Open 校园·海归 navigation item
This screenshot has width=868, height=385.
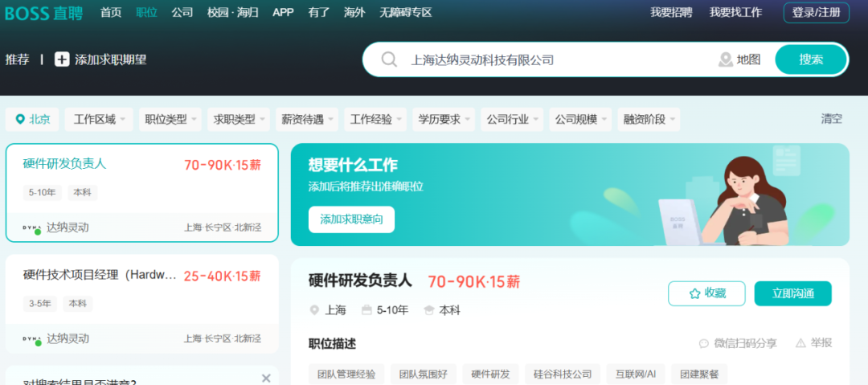tap(232, 12)
